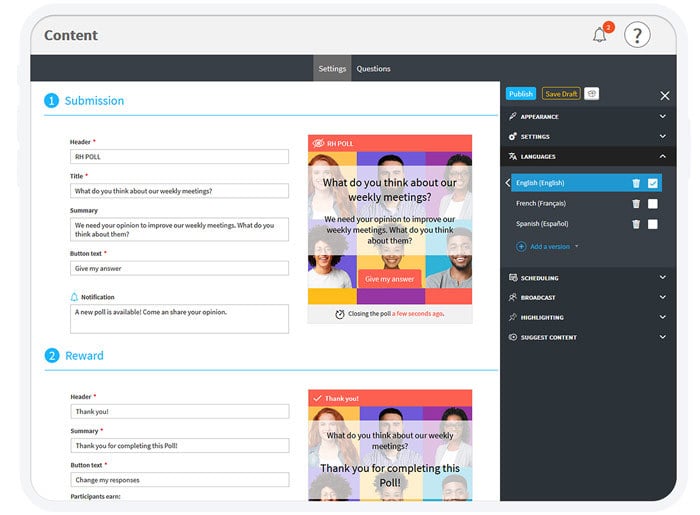
Task: Expand the Suggest Content section chevron
Action: (x=662, y=337)
